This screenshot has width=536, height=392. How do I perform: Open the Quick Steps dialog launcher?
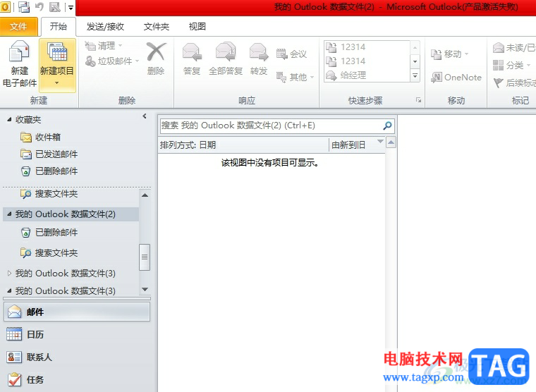click(418, 100)
